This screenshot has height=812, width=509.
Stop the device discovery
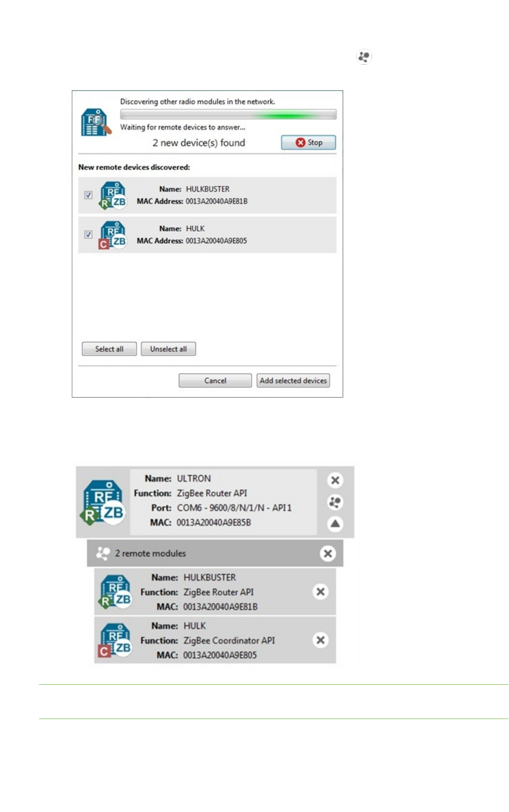(309, 142)
